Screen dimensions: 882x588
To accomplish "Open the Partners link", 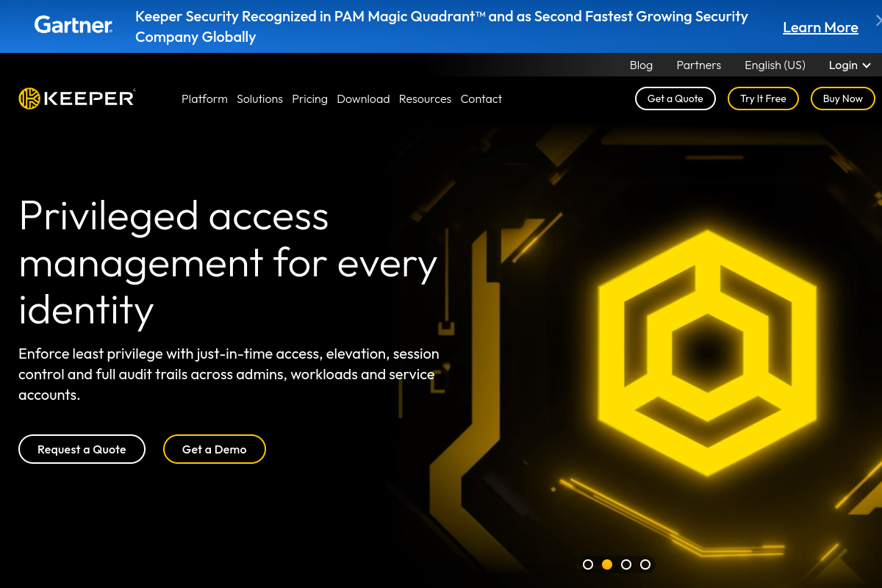I will point(698,65).
